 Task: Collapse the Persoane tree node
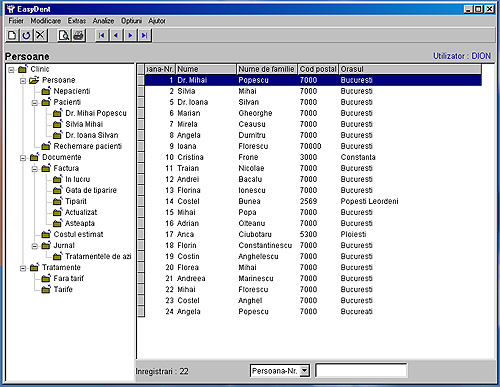tap(23, 81)
